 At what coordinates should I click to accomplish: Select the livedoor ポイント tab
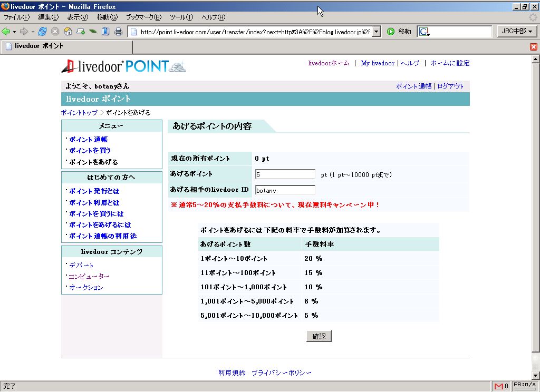pos(67,46)
